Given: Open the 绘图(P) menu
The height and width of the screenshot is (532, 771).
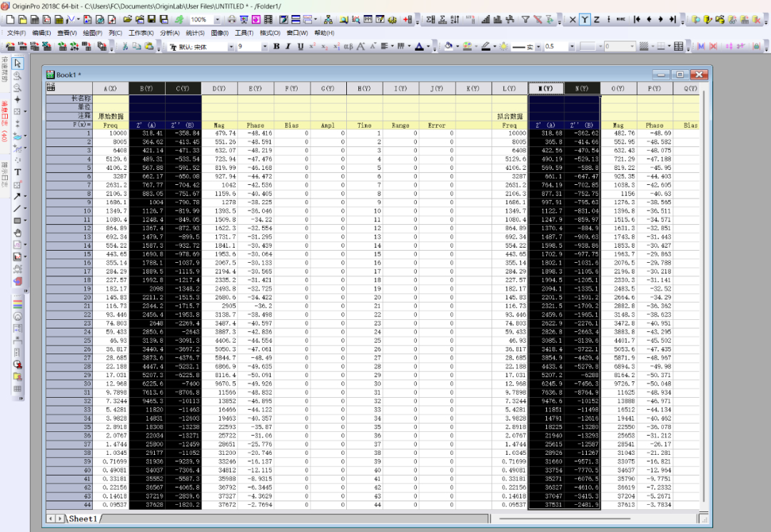Looking at the screenshot, I should [x=92, y=33].
